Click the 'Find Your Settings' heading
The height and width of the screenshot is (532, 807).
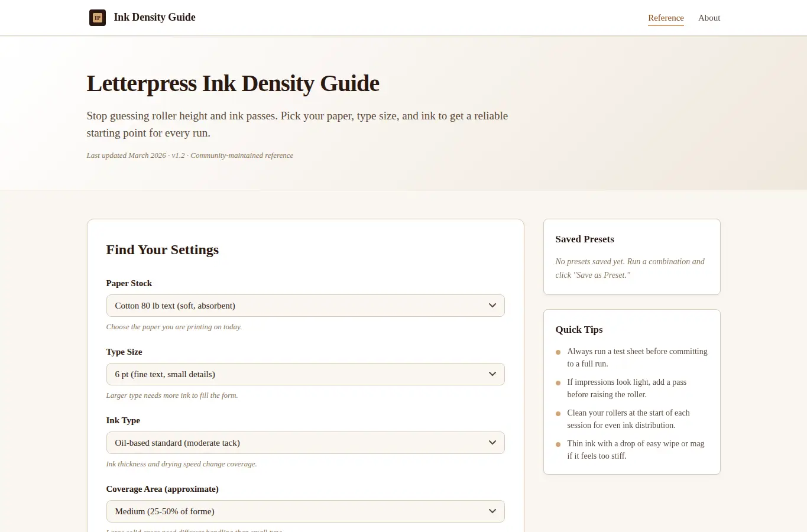(163, 249)
